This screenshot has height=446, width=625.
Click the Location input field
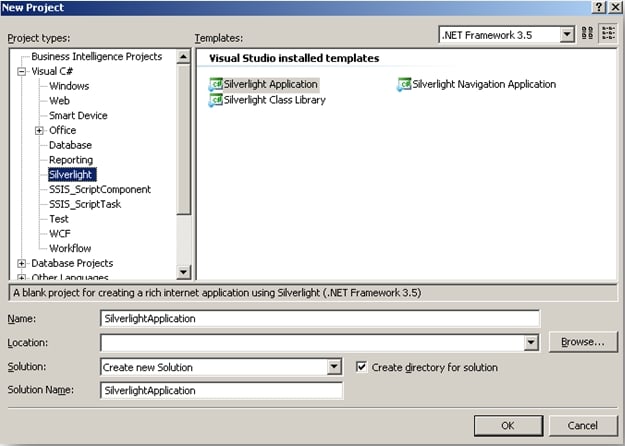coord(312,342)
